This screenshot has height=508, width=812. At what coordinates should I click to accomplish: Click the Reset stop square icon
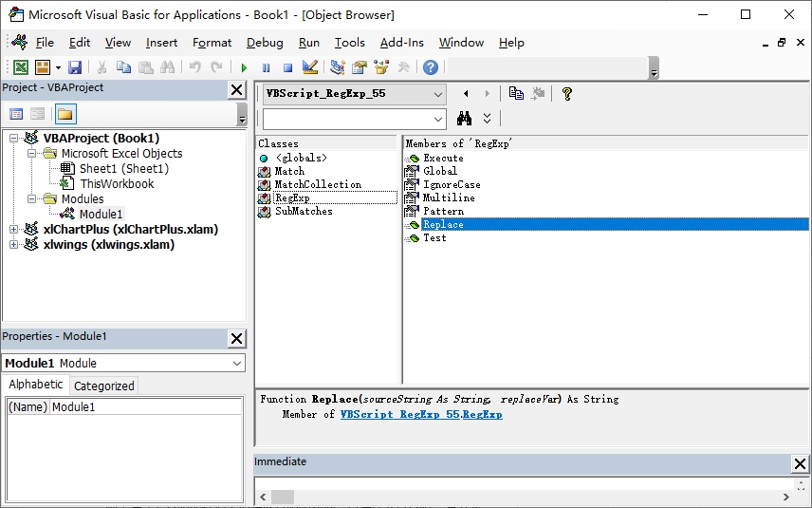[x=288, y=68]
